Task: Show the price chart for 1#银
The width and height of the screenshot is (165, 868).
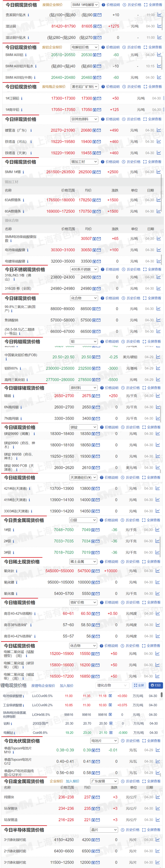Action: 158,530
